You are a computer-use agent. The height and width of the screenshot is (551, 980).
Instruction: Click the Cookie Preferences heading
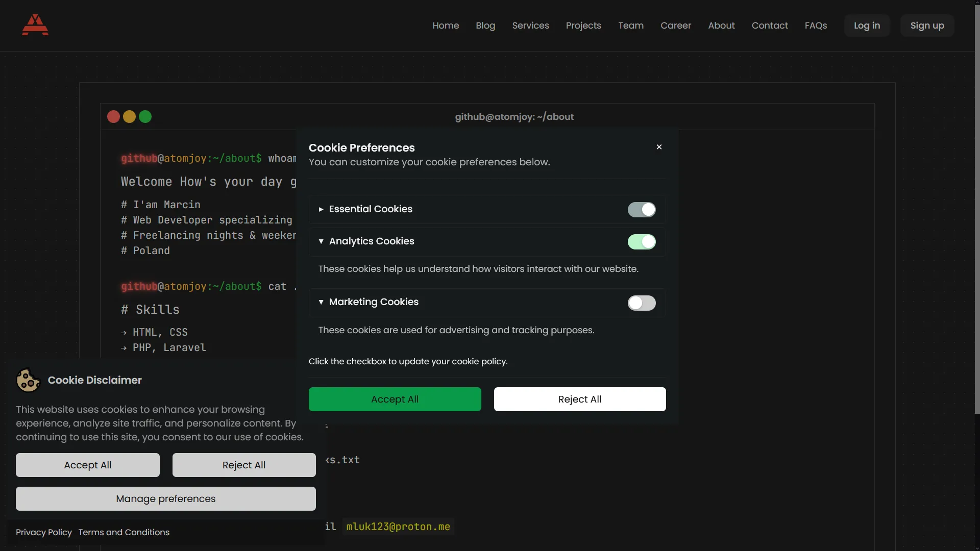point(361,147)
